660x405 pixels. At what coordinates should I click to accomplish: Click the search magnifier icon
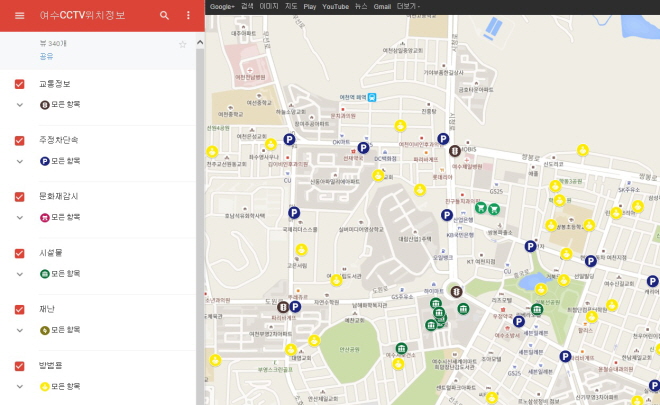[165, 16]
